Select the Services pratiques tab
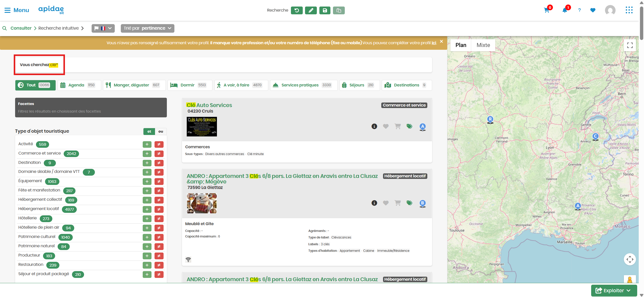 click(x=304, y=85)
